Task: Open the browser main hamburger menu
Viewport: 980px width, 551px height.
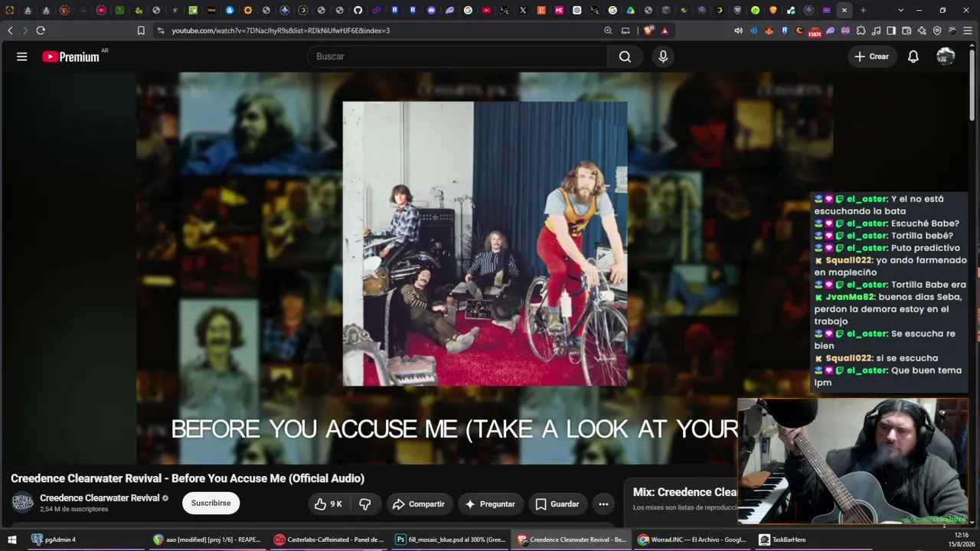Action: pyautogui.click(x=968, y=31)
